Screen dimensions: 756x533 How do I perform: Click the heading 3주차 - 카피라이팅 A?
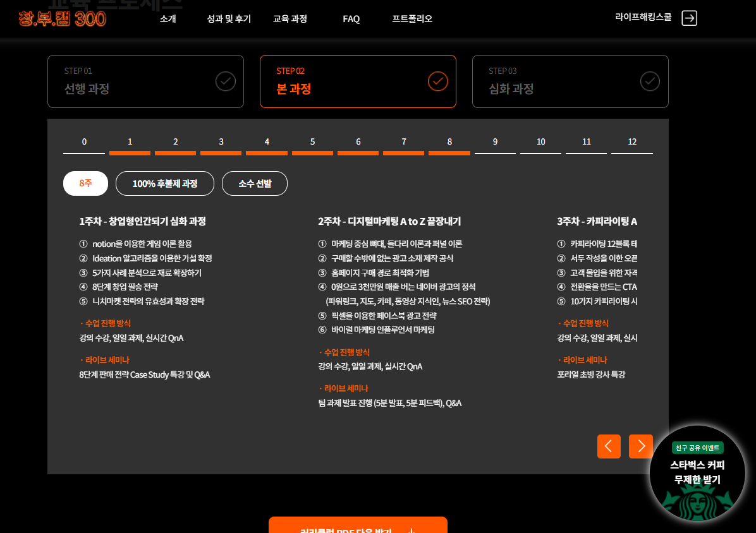[597, 222]
